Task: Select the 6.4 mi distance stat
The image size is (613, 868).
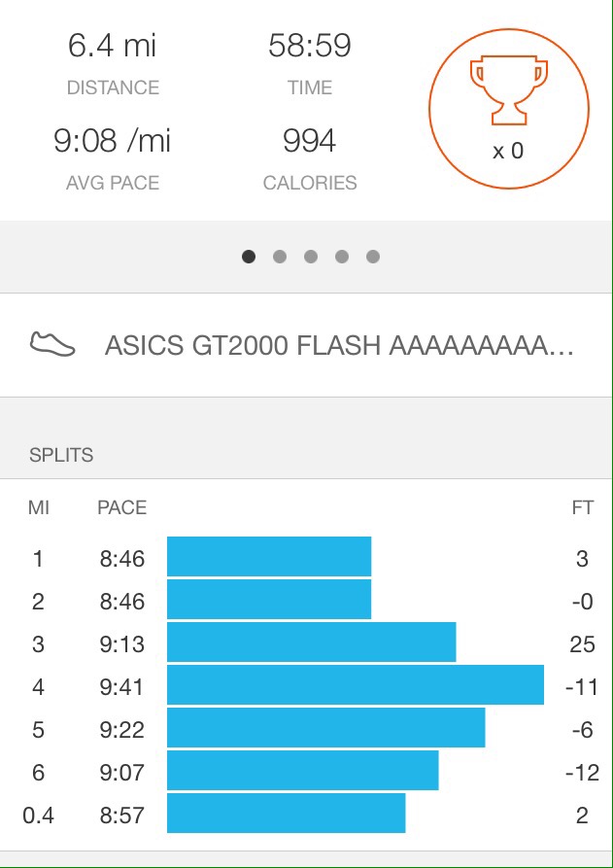Action: pyautogui.click(x=112, y=46)
